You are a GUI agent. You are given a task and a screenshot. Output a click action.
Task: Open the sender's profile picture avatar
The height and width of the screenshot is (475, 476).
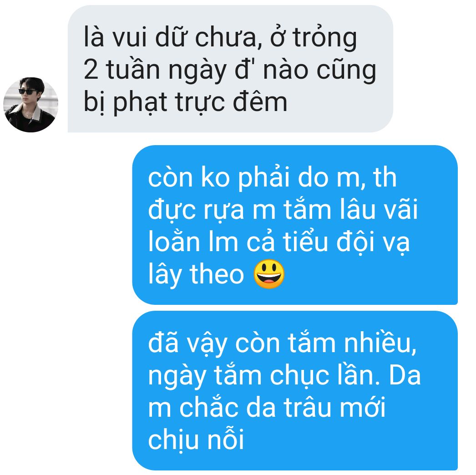click(x=30, y=105)
